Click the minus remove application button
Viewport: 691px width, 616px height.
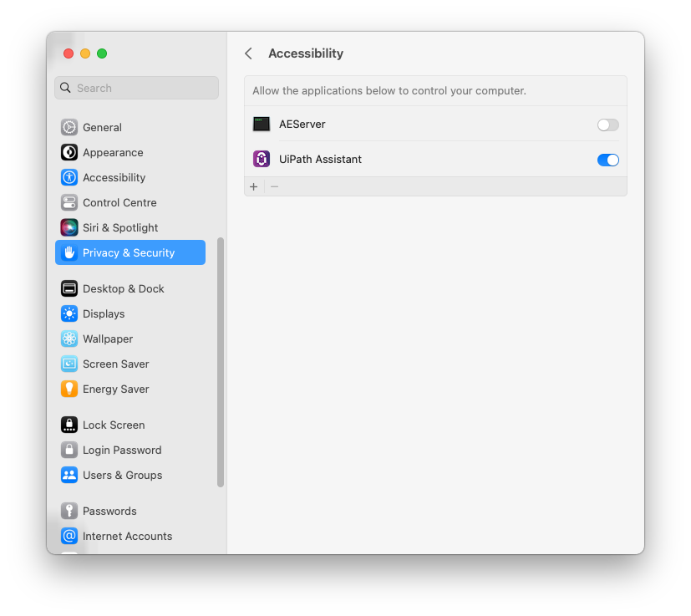click(x=274, y=186)
